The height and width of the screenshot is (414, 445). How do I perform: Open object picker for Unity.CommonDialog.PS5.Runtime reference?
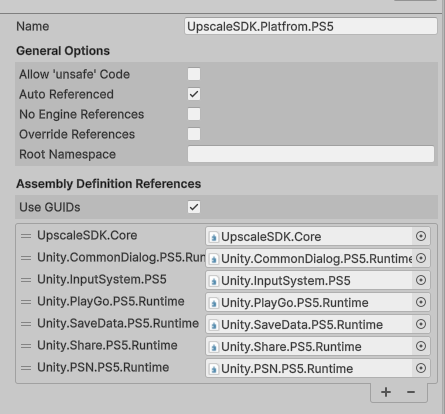pyautogui.click(x=421, y=258)
